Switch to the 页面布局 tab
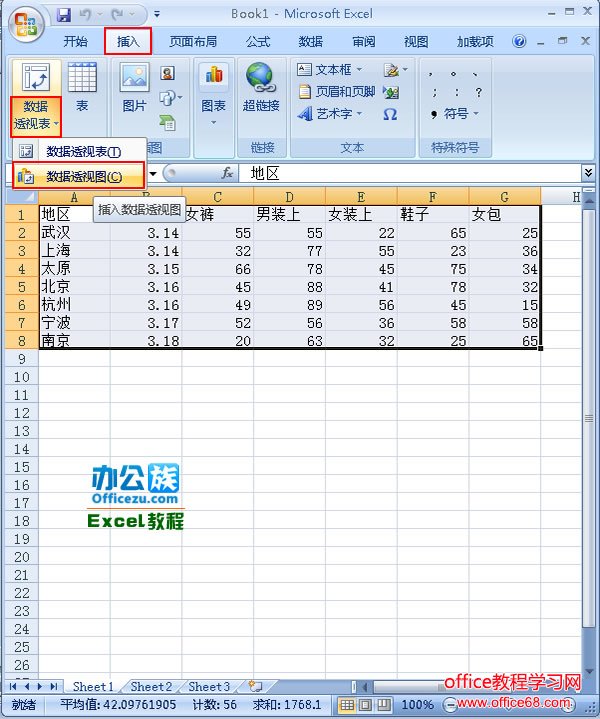Image resolution: width=600 pixels, height=719 pixels. point(193,42)
